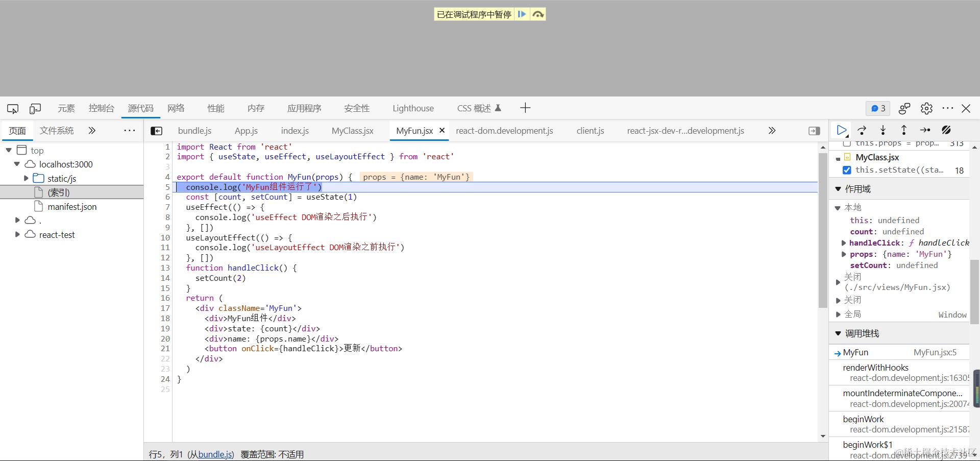
Task: Step out of the current function
Action: pos(903,130)
